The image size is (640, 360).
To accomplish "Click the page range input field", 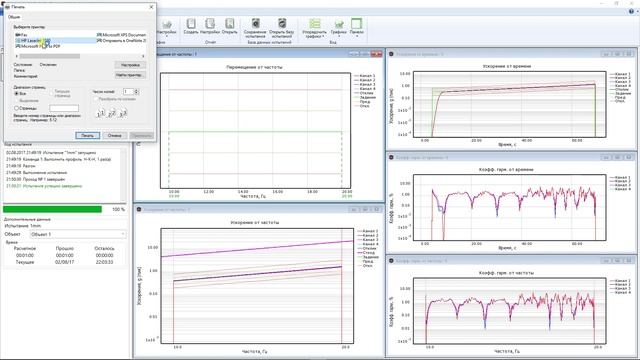I will click(x=64, y=108).
